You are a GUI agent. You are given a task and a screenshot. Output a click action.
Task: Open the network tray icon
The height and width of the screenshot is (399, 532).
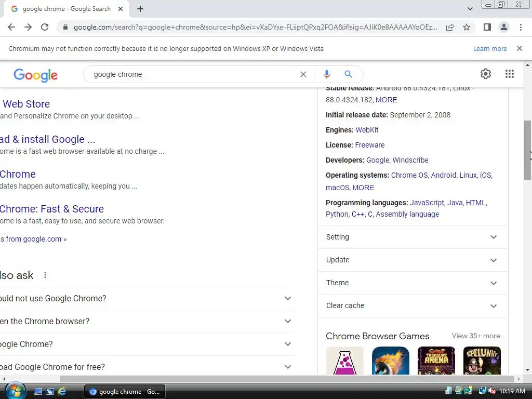[x=482, y=391]
